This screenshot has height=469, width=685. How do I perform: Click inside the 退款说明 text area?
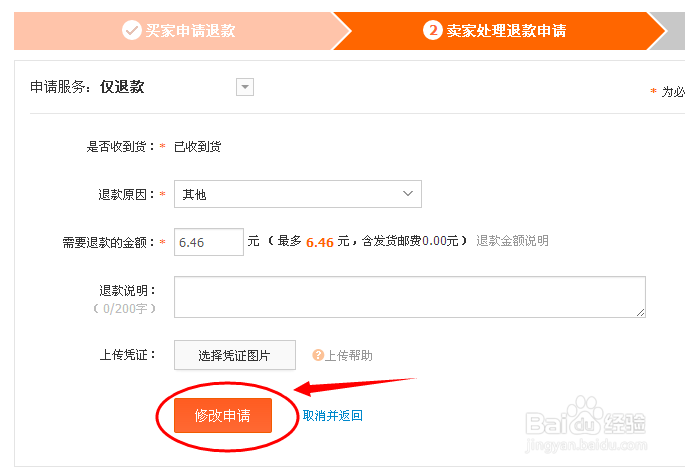point(409,297)
